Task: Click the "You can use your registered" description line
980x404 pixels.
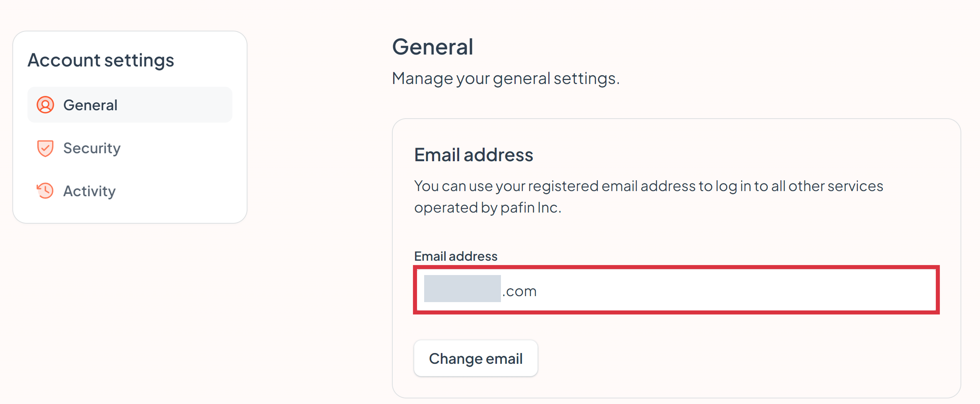Action: [649, 186]
